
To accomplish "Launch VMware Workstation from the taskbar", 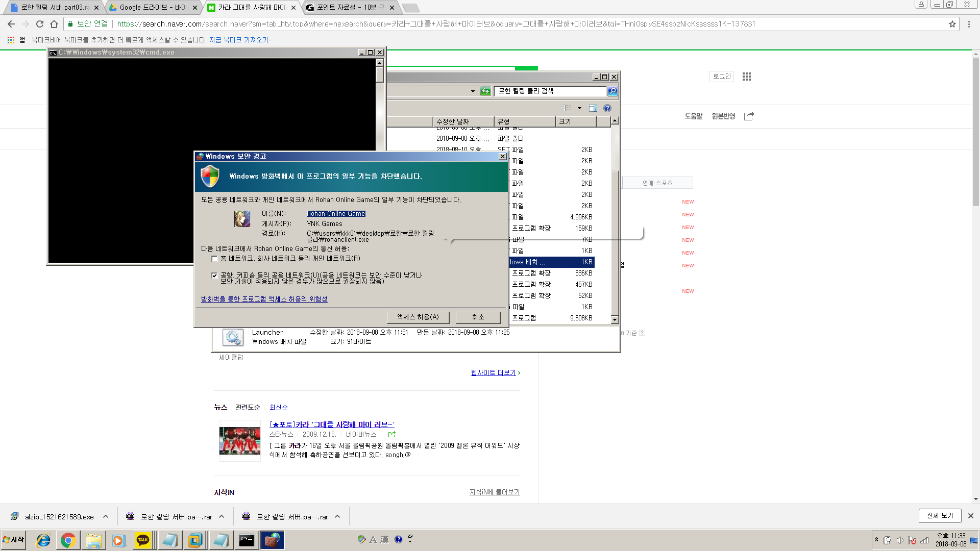I will 195,540.
